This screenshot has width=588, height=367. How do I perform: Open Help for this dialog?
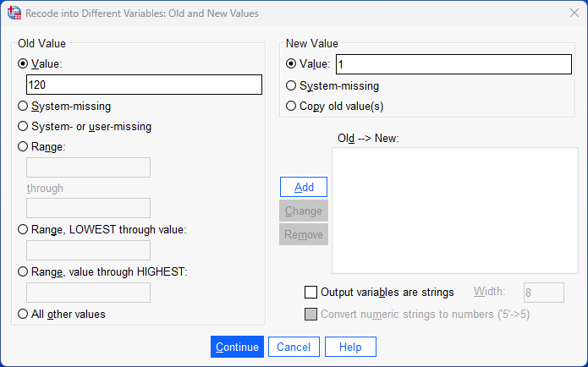[x=350, y=347]
